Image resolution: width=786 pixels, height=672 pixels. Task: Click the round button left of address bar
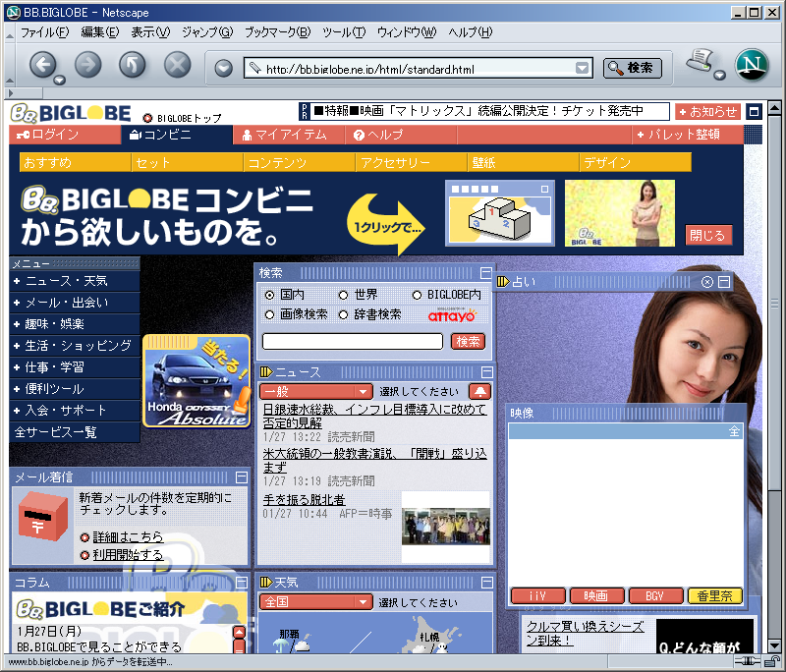224,68
